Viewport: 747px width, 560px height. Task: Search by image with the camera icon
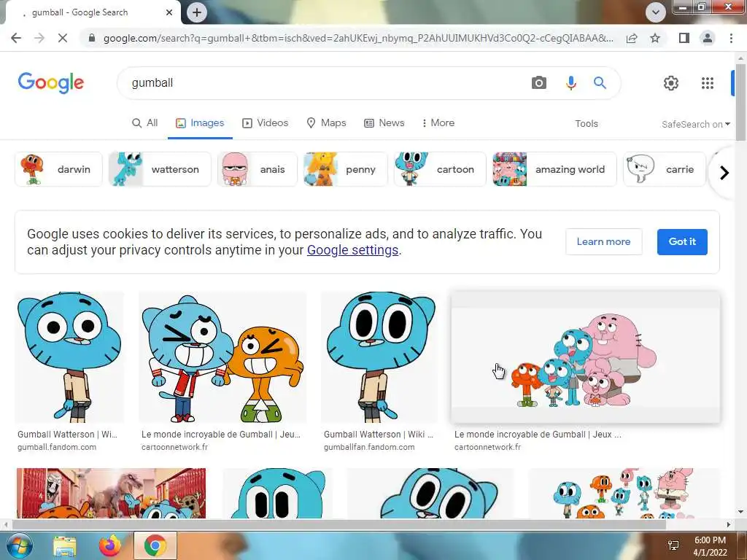pos(539,83)
